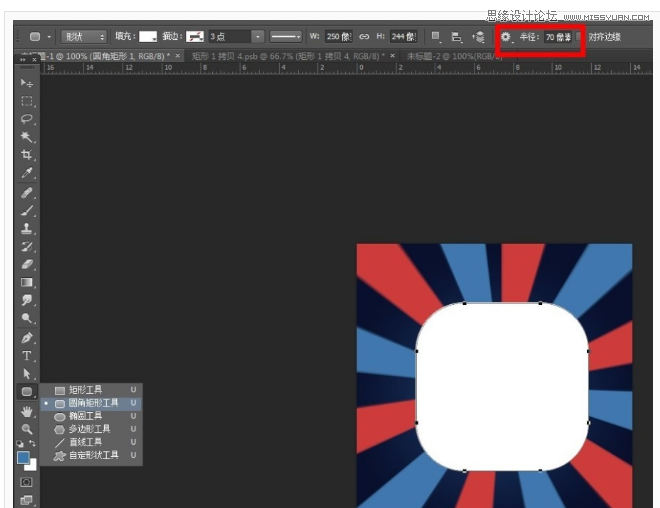Select the Magic Wand tool
The height and width of the screenshot is (508, 660).
(27, 136)
